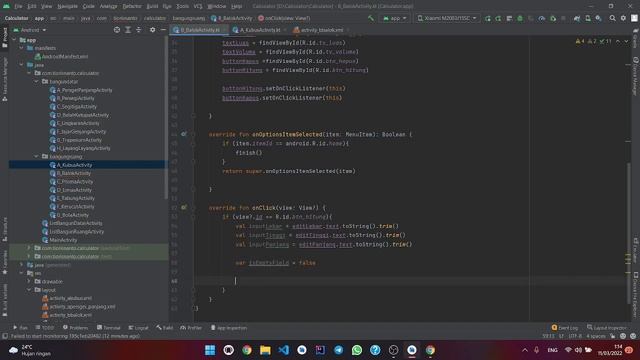The width and height of the screenshot is (640, 360).
Task: Collapse the manifests folder
Action: (x=22, y=48)
